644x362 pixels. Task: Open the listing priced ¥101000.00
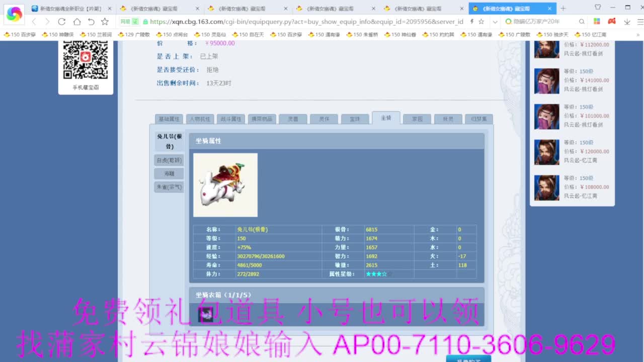click(x=586, y=116)
